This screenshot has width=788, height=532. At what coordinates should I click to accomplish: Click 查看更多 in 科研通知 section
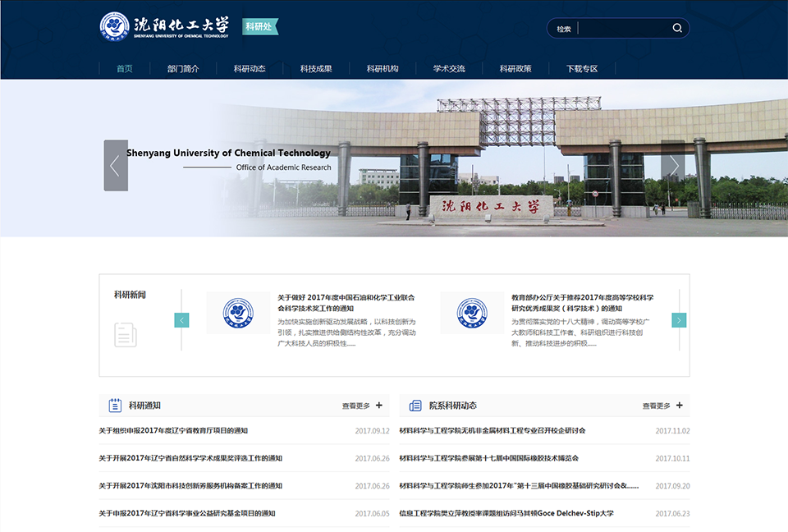pos(355,406)
